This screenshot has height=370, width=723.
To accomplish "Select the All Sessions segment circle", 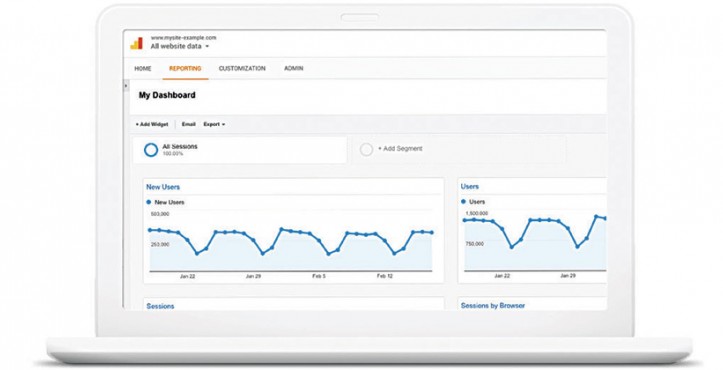I will coord(151,150).
